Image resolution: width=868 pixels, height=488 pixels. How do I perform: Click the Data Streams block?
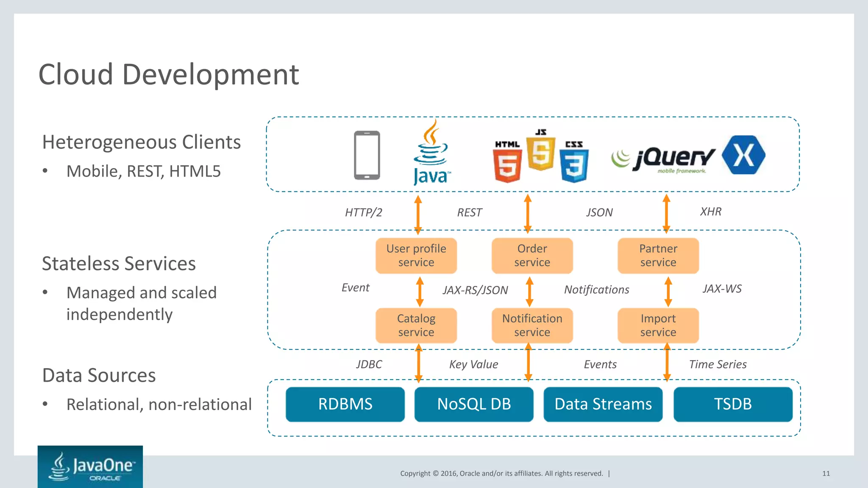click(x=603, y=404)
